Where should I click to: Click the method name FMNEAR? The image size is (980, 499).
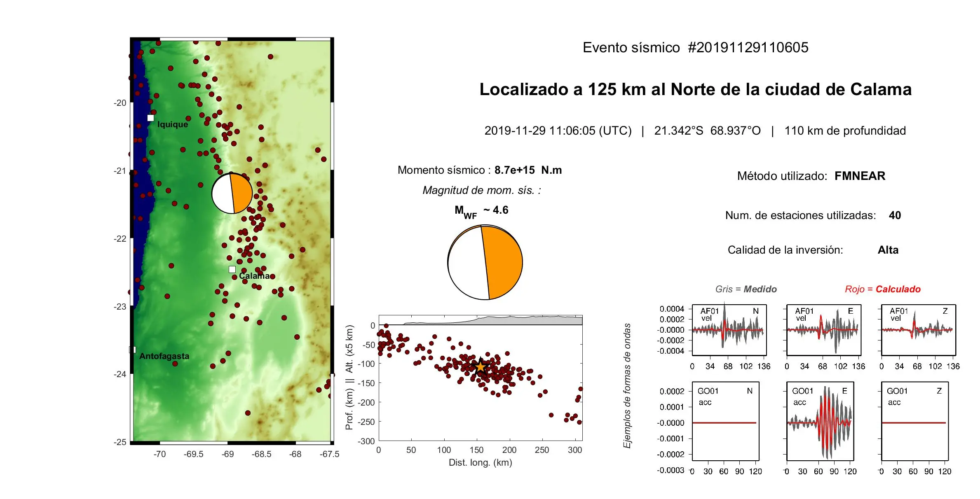pyautogui.click(x=860, y=176)
